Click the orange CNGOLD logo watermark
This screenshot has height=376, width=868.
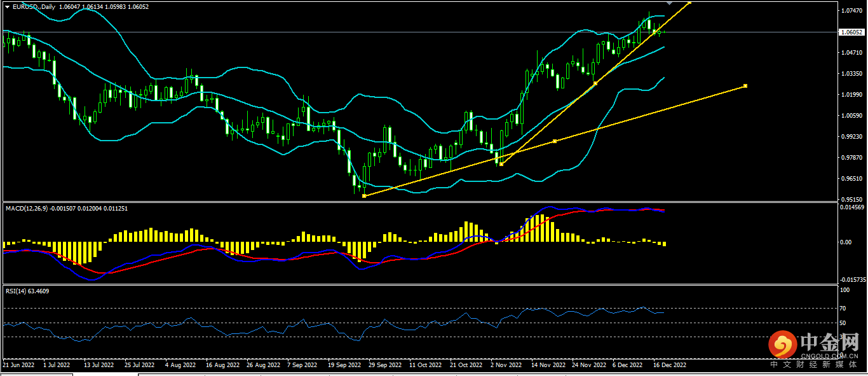(783, 345)
